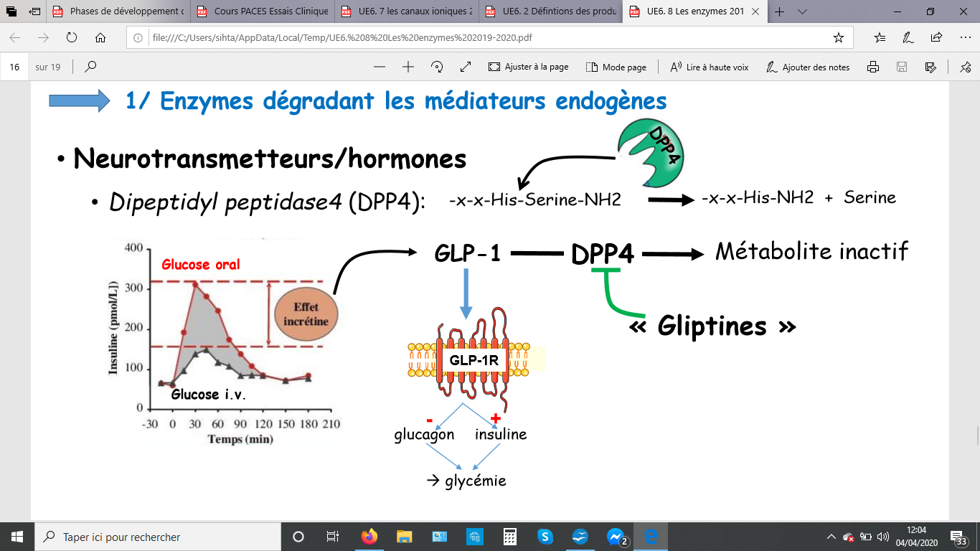Open the web notes pen tool
The height and width of the screenshot is (551, 980).
pyautogui.click(x=908, y=38)
